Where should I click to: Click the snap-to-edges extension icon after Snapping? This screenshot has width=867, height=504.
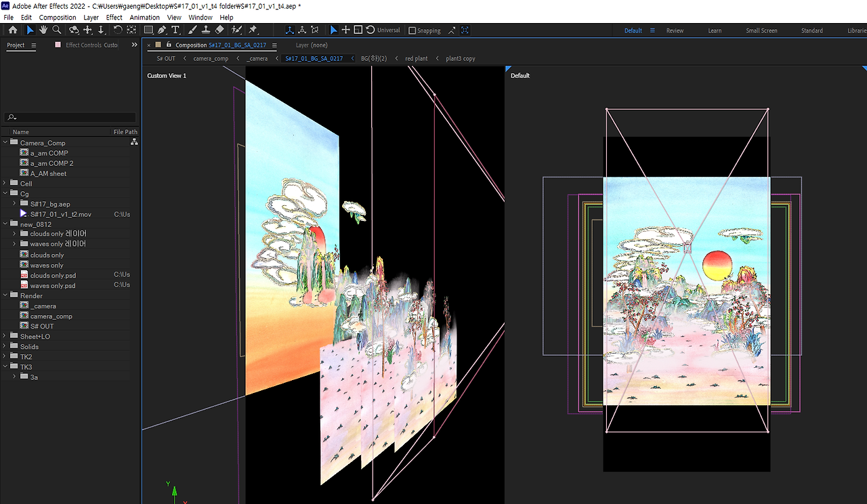pyautogui.click(x=452, y=30)
